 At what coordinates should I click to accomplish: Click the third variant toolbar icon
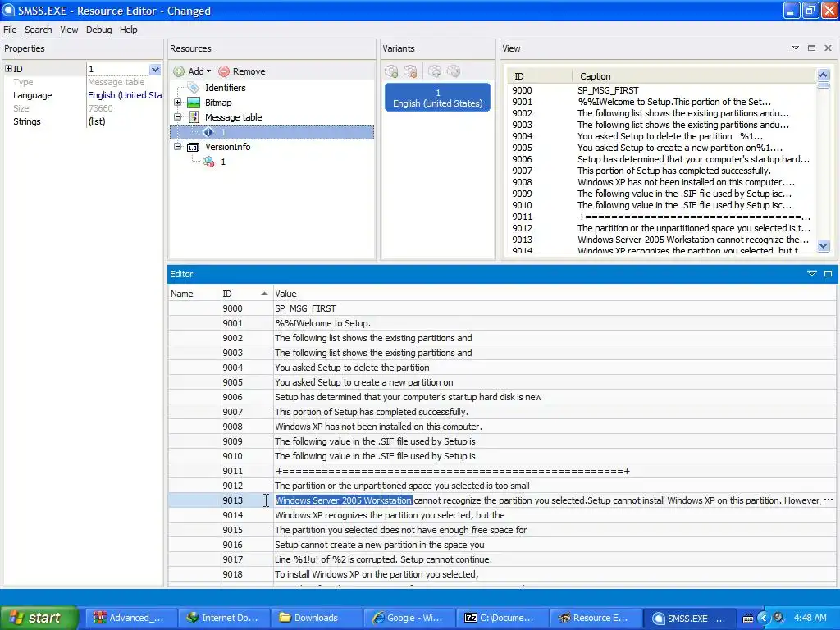pyautogui.click(x=435, y=71)
